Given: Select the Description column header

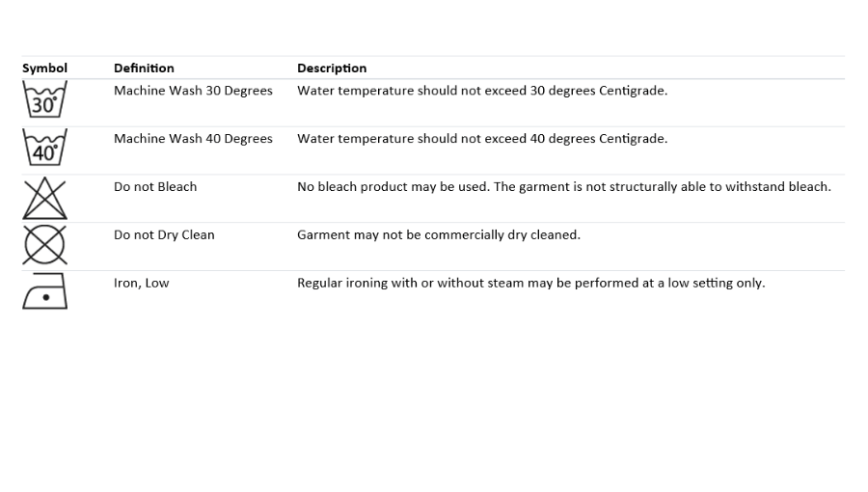Looking at the screenshot, I should (332, 68).
